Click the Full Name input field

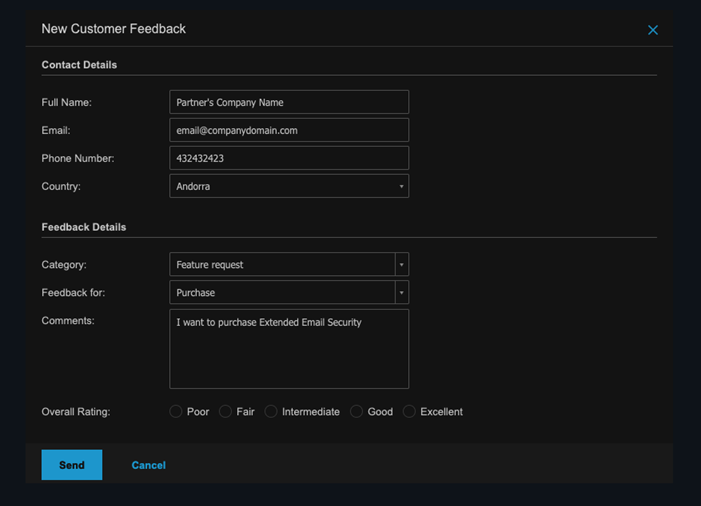point(289,102)
